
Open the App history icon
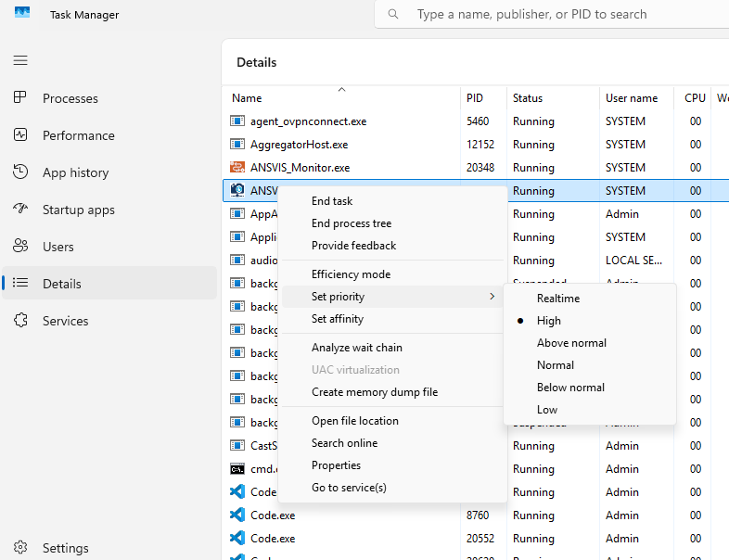click(20, 172)
